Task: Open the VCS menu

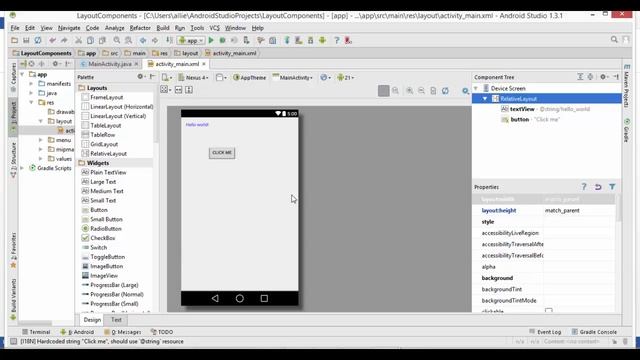Action: click(x=214, y=28)
